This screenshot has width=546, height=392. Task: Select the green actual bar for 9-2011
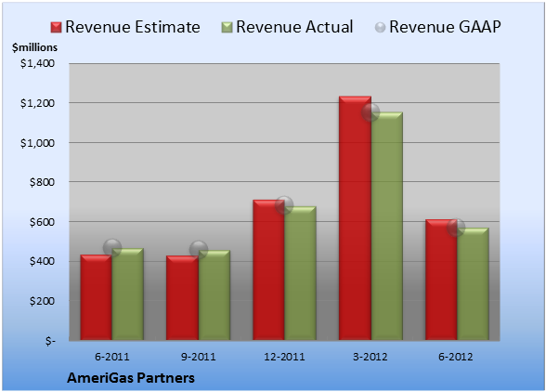(214, 295)
